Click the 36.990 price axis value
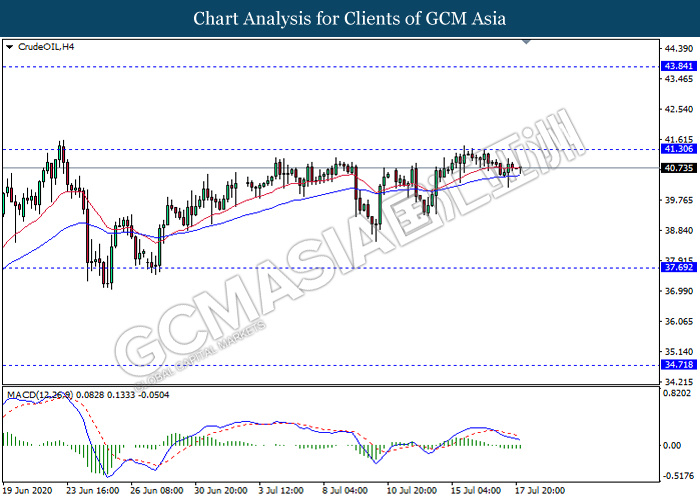Image resolution: width=700 pixels, height=500 pixels. click(679, 291)
